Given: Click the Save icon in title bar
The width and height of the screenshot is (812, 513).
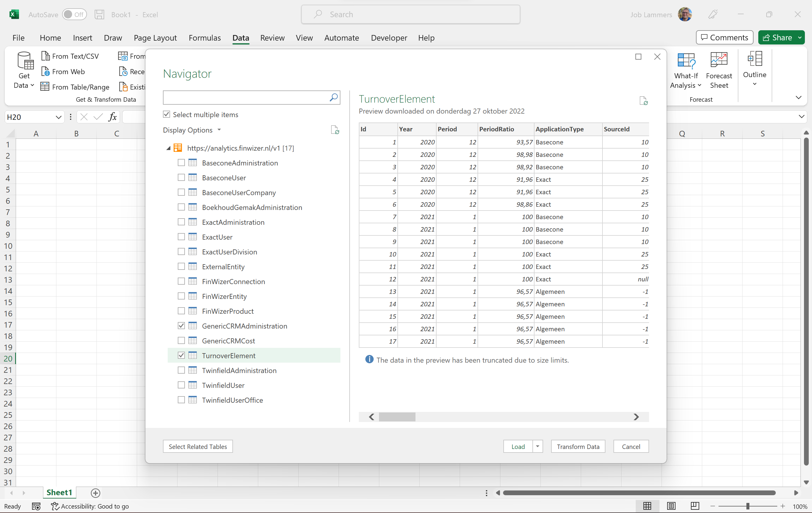Looking at the screenshot, I should click(99, 15).
